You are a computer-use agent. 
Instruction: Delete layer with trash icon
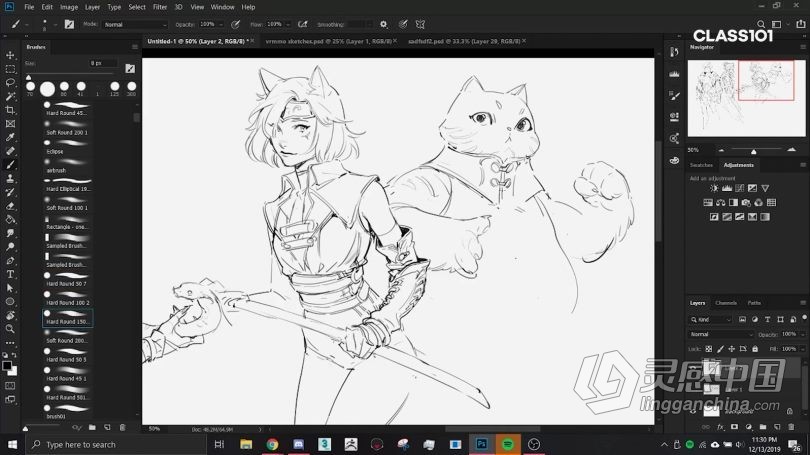click(x=791, y=427)
